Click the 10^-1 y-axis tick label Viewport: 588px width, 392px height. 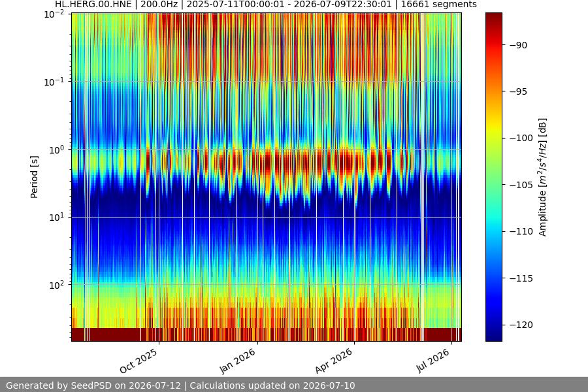54,82
